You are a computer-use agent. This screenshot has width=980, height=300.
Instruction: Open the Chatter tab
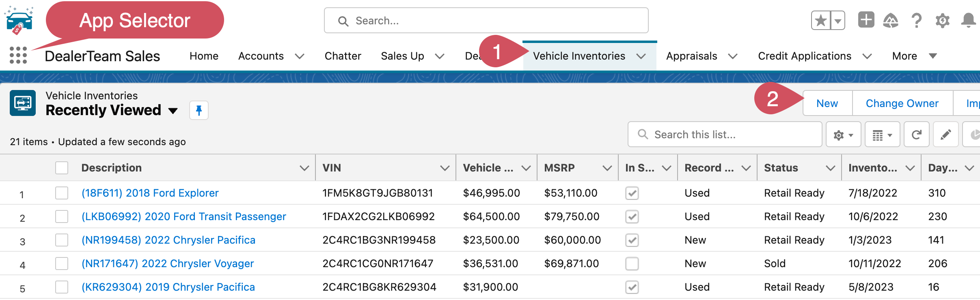click(x=343, y=56)
